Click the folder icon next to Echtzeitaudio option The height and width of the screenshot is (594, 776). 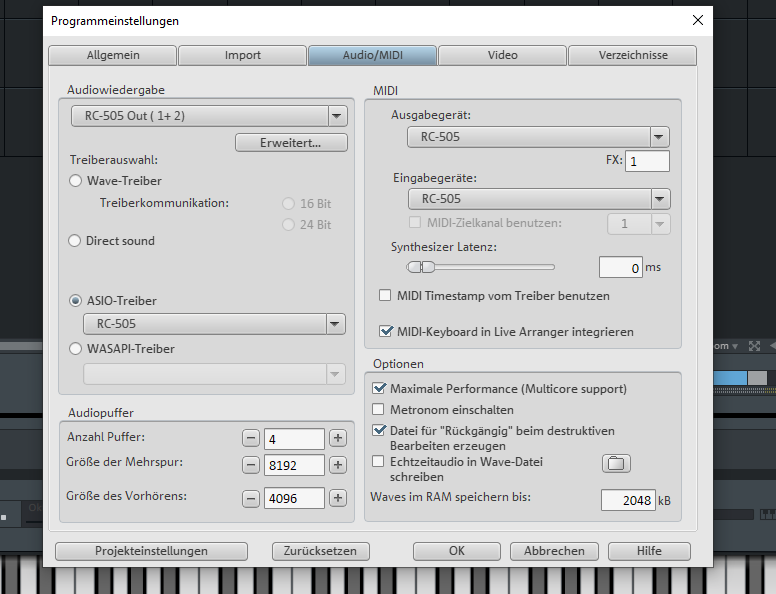click(x=616, y=464)
